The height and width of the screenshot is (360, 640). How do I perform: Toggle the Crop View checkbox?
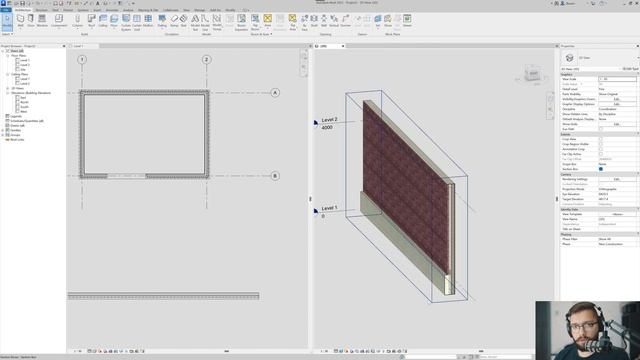[x=600, y=139]
